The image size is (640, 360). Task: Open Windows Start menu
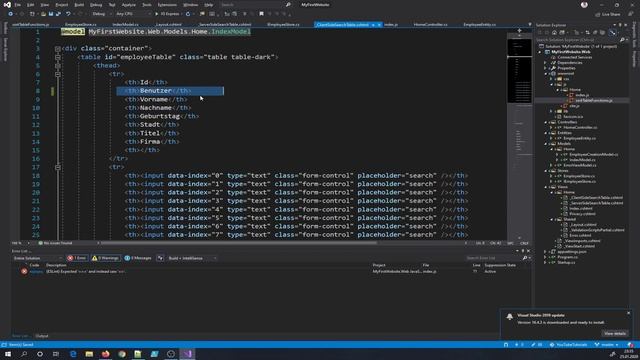[x=8, y=354]
